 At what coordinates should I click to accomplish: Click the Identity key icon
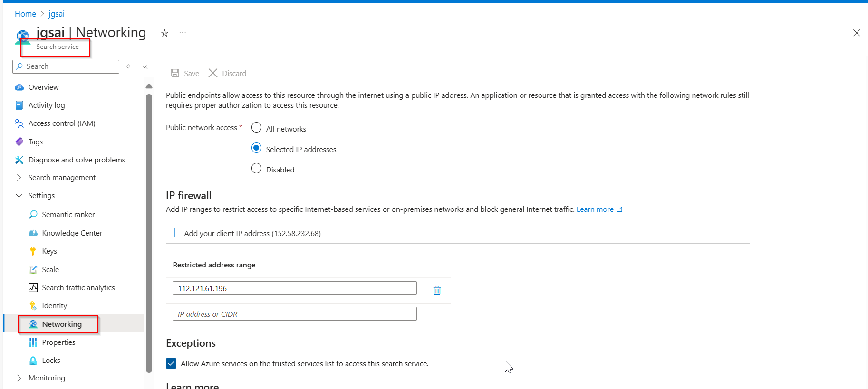click(33, 305)
